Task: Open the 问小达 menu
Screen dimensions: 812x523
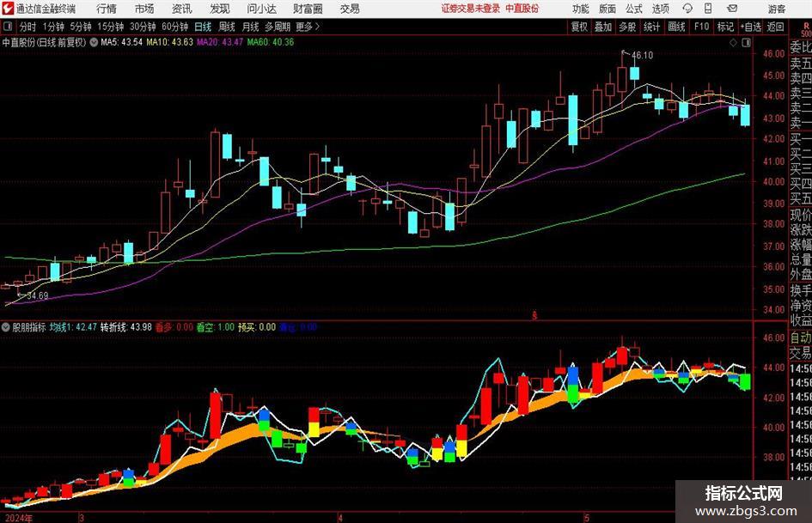Action: 261,9
